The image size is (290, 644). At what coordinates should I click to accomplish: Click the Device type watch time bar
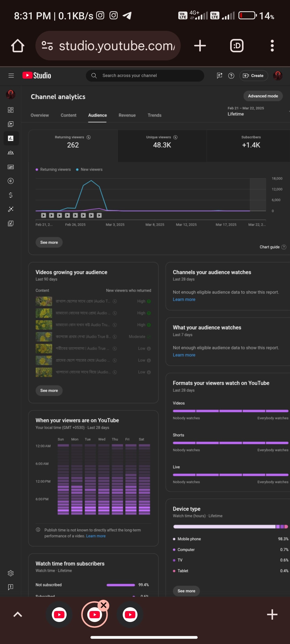pos(231,527)
